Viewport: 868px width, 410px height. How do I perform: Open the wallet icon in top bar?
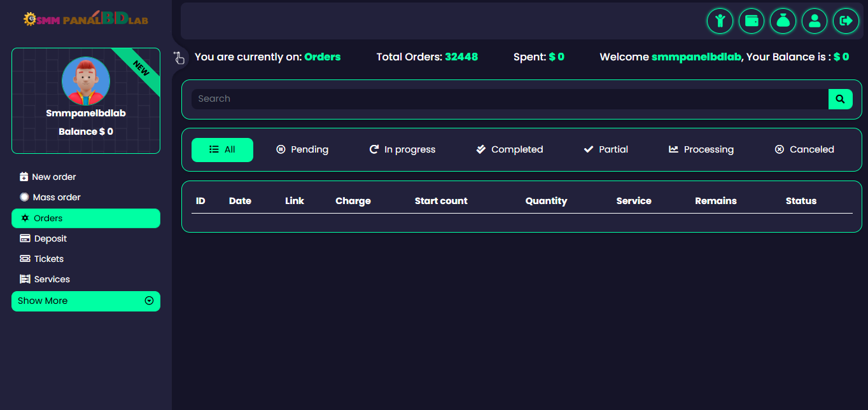point(752,21)
